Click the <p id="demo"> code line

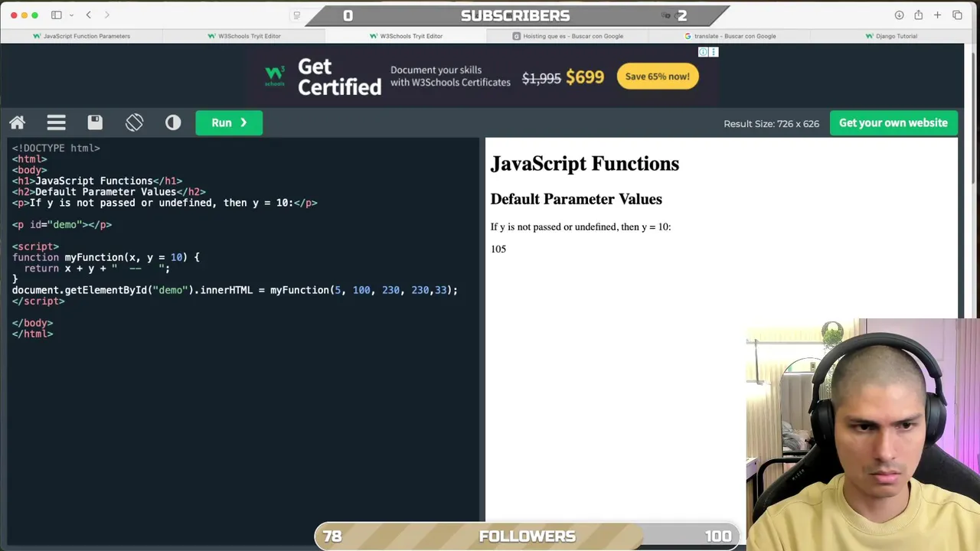pyautogui.click(x=62, y=225)
